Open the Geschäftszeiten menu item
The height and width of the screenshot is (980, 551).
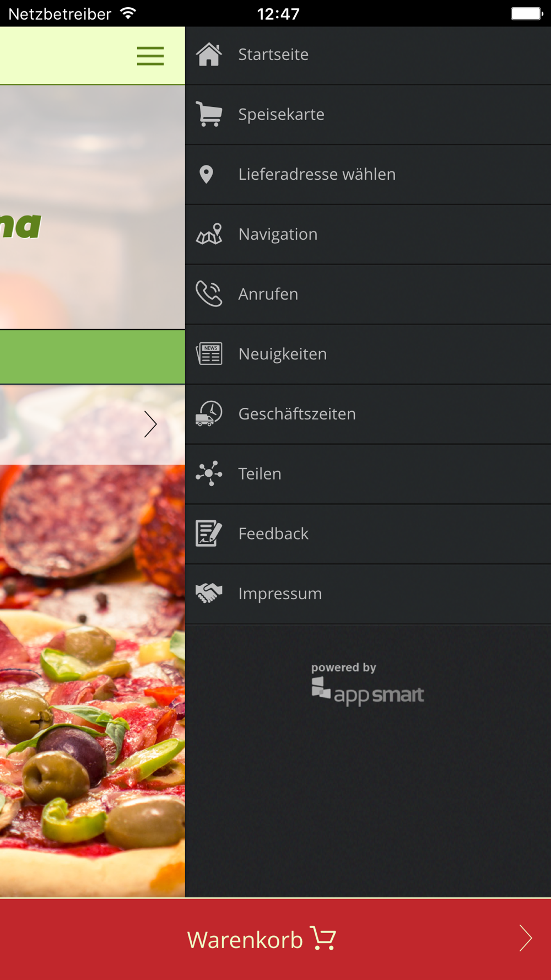point(368,414)
